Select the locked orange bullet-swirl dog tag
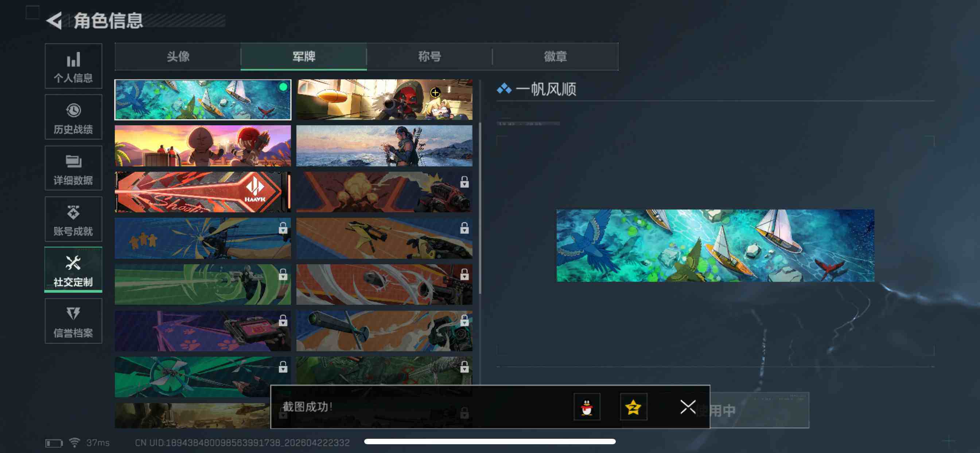980x453 pixels. click(384, 284)
